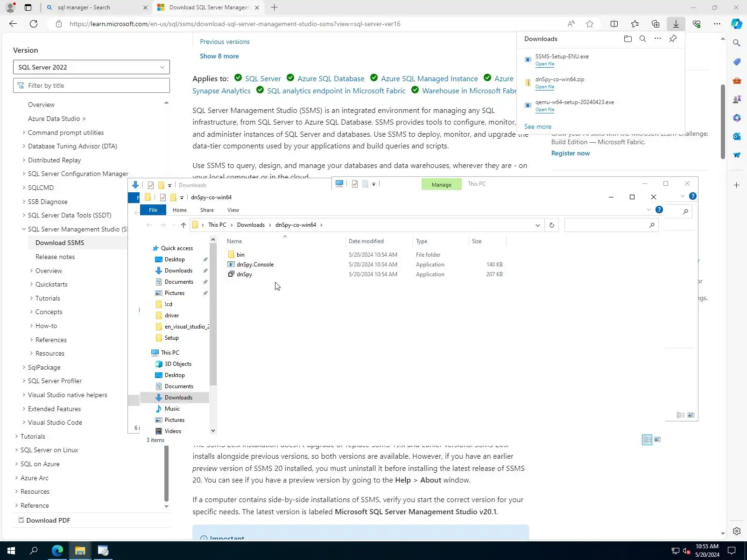Click the Up arrow in dnSpy-co-win64 Explorer
This screenshot has height=560, width=747.
point(183,225)
